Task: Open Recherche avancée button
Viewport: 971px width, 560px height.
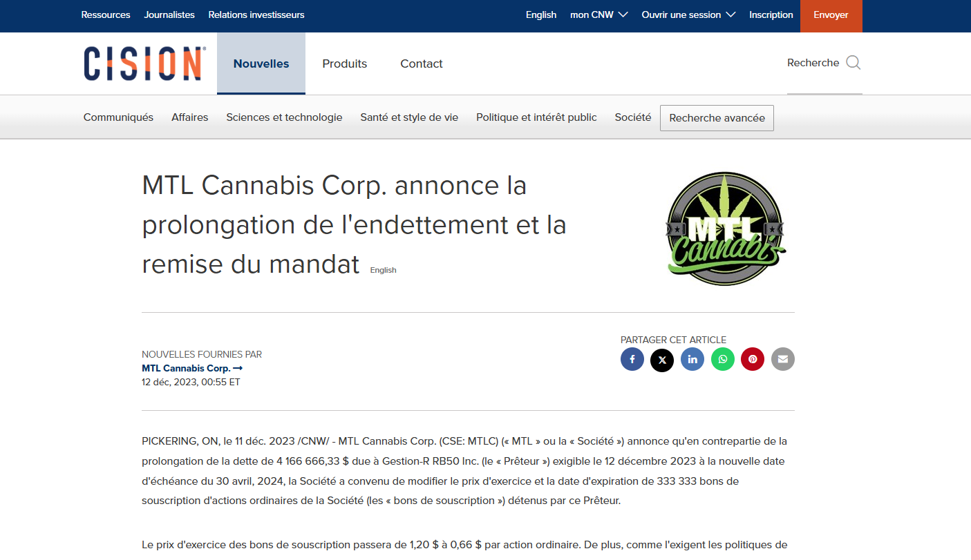Action: point(717,118)
